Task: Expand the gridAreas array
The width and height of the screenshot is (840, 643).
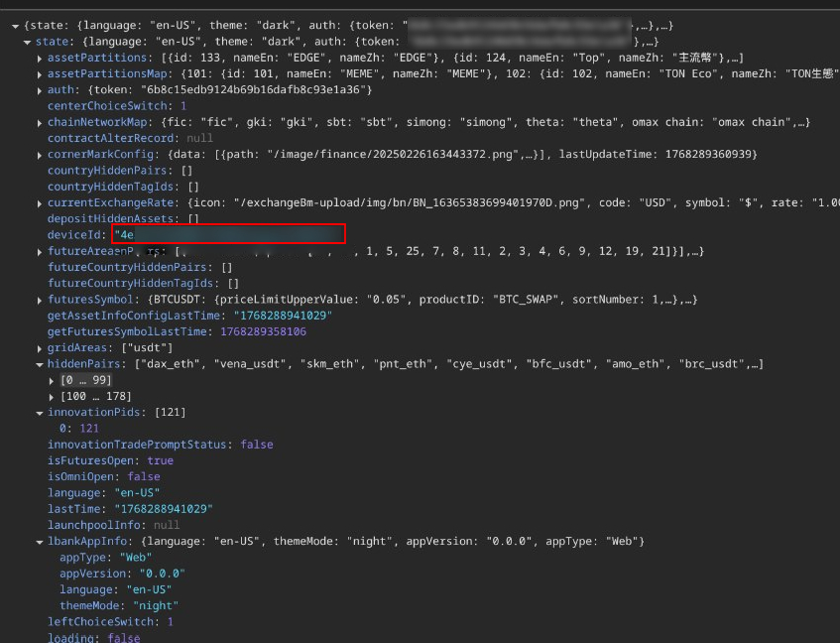Action: tap(40, 348)
